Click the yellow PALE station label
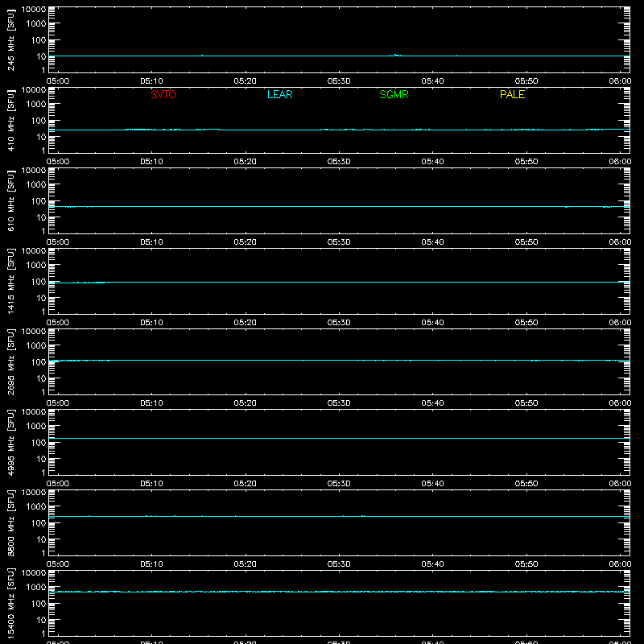 pyautogui.click(x=512, y=94)
